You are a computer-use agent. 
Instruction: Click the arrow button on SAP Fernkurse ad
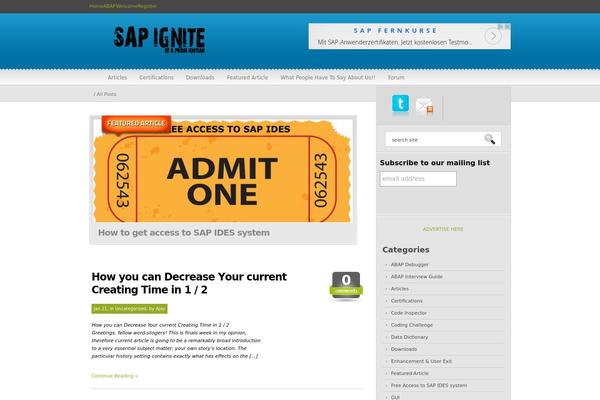coord(493,36)
